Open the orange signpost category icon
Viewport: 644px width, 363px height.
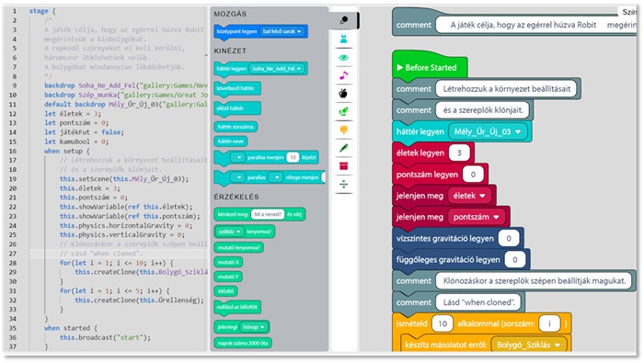(x=344, y=130)
